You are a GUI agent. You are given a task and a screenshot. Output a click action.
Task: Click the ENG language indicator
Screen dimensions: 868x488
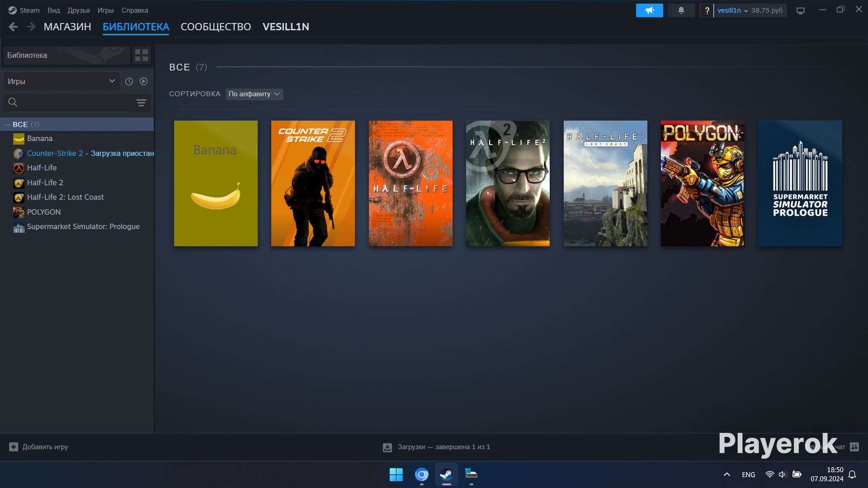(748, 474)
